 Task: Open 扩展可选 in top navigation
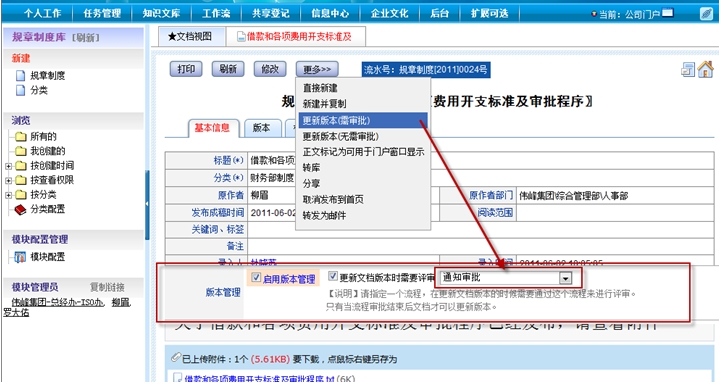(x=489, y=13)
